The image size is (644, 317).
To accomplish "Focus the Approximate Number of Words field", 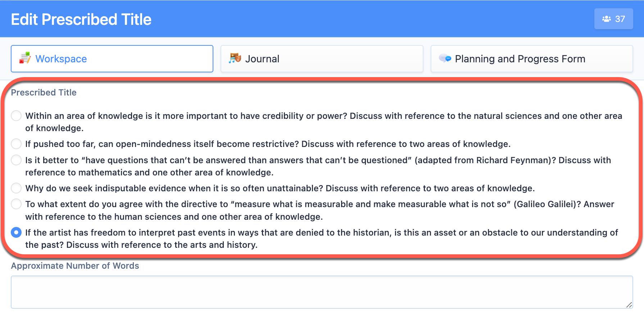I will (x=322, y=292).
